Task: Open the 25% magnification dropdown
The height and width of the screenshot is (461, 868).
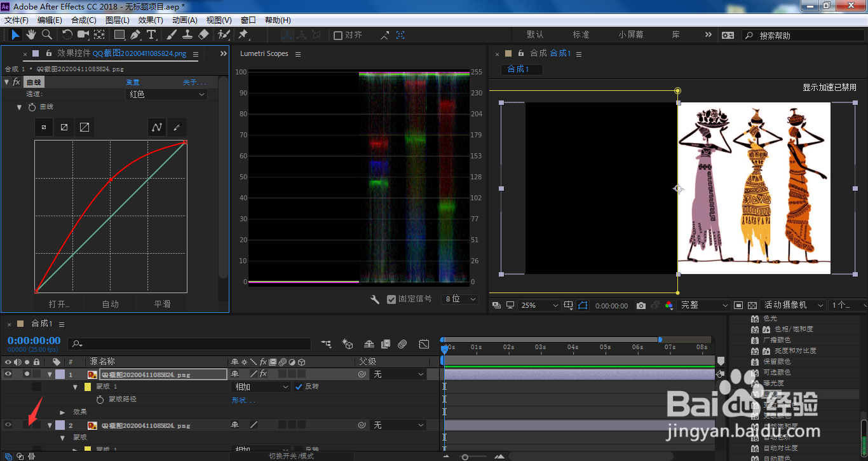Action: point(539,306)
